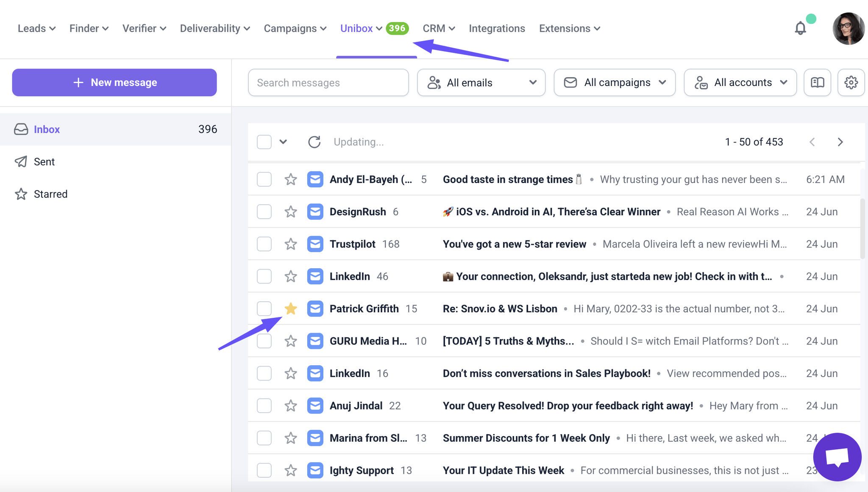Unstar the Patrick Griffith email
Image resolution: width=868 pixels, height=492 pixels.
pyautogui.click(x=290, y=309)
